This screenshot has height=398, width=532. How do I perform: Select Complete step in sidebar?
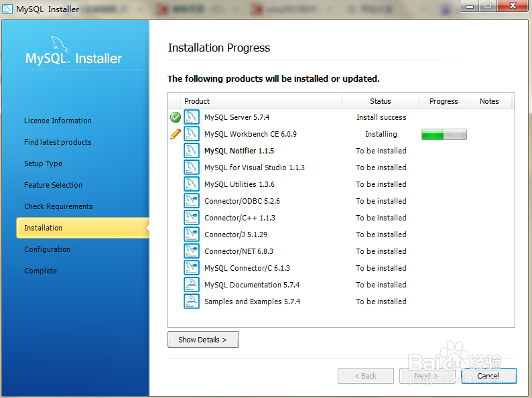click(40, 271)
